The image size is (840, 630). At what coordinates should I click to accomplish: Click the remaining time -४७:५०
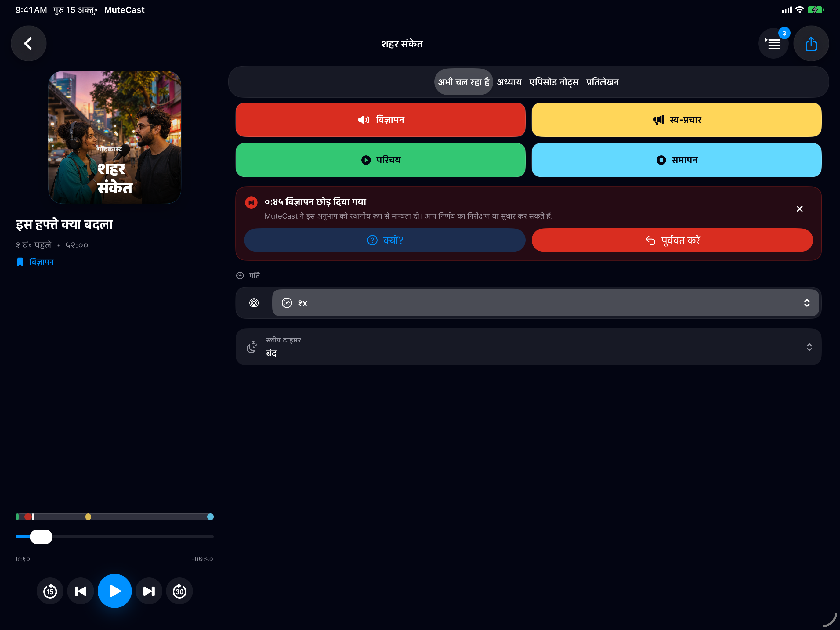[202, 559]
